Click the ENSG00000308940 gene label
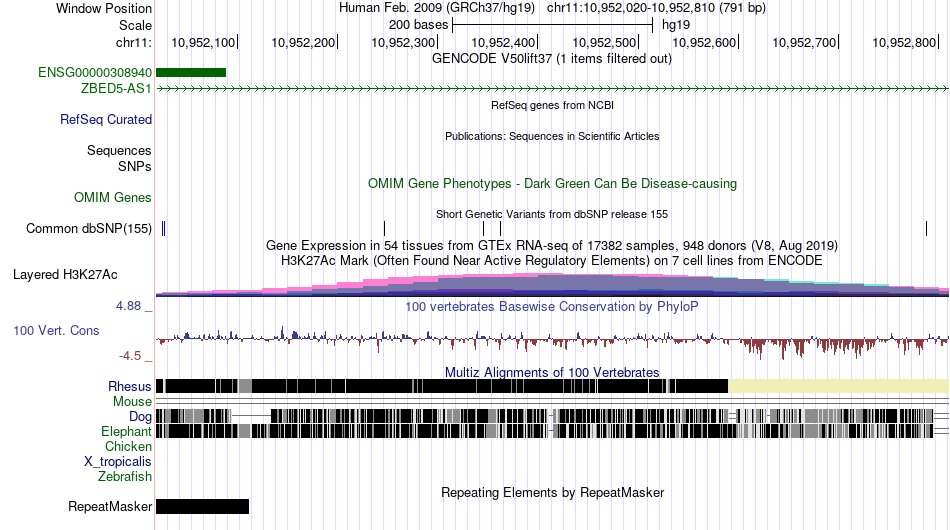950x530 pixels. pyautogui.click(x=95, y=73)
